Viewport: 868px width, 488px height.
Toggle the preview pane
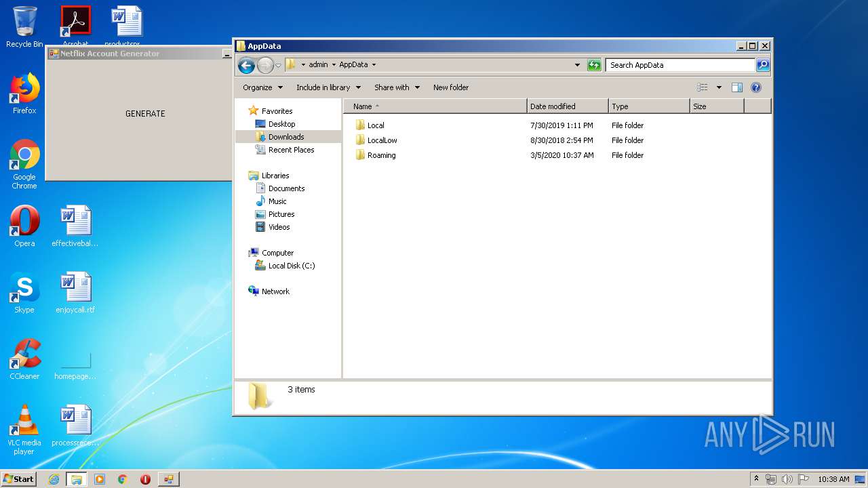pyautogui.click(x=737, y=87)
